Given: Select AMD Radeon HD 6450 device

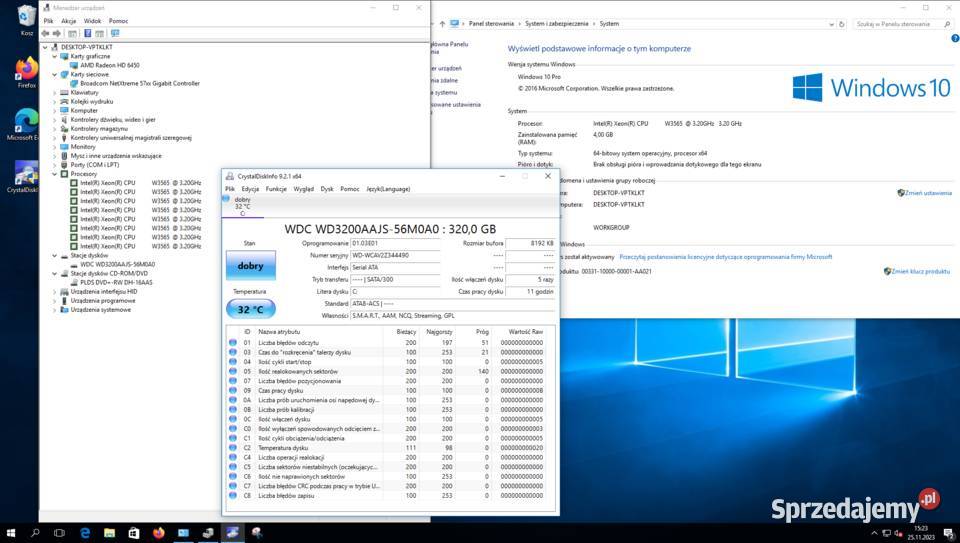Looking at the screenshot, I should coord(110,65).
